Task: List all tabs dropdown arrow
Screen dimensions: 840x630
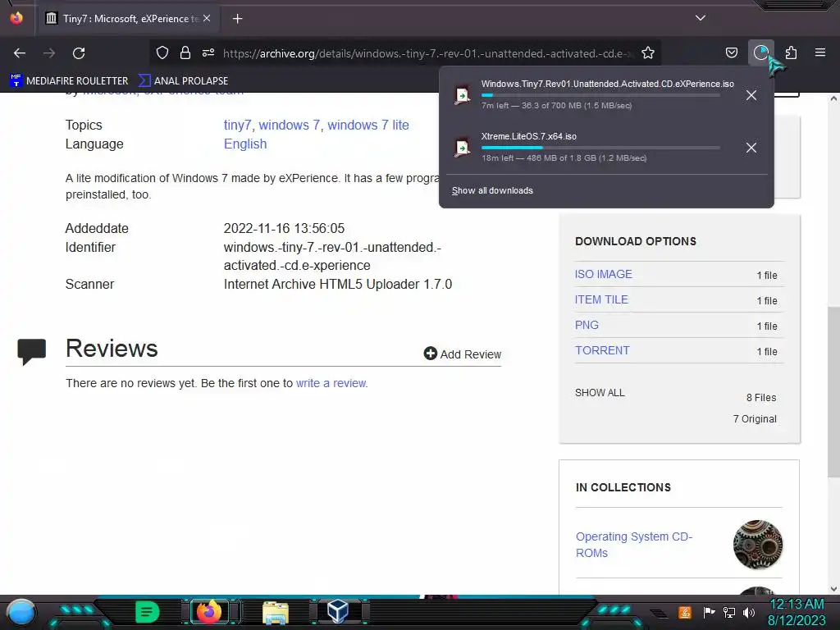Action: [701, 18]
